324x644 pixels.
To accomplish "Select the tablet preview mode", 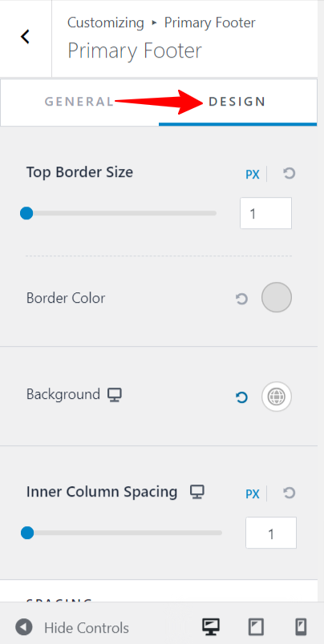I will pos(256,627).
